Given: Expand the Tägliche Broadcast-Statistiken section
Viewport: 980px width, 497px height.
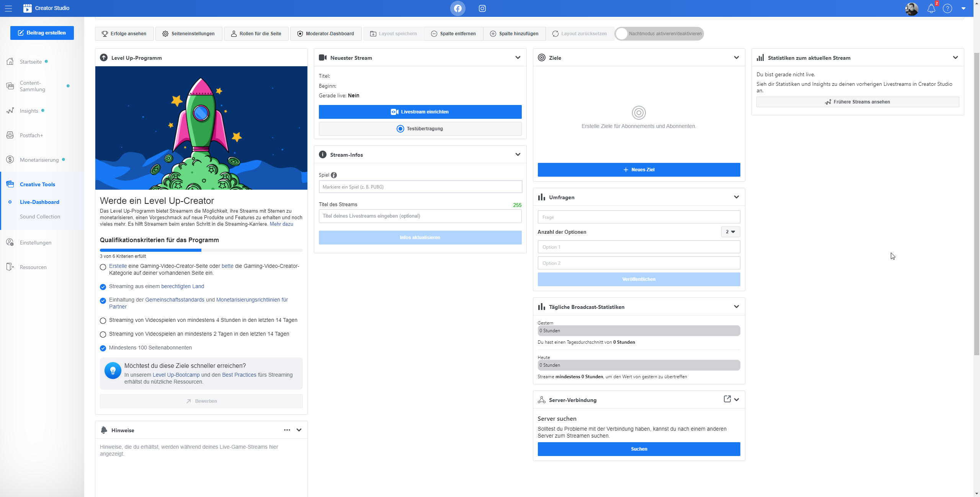Looking at the screenshot, I should pos(736,306).
